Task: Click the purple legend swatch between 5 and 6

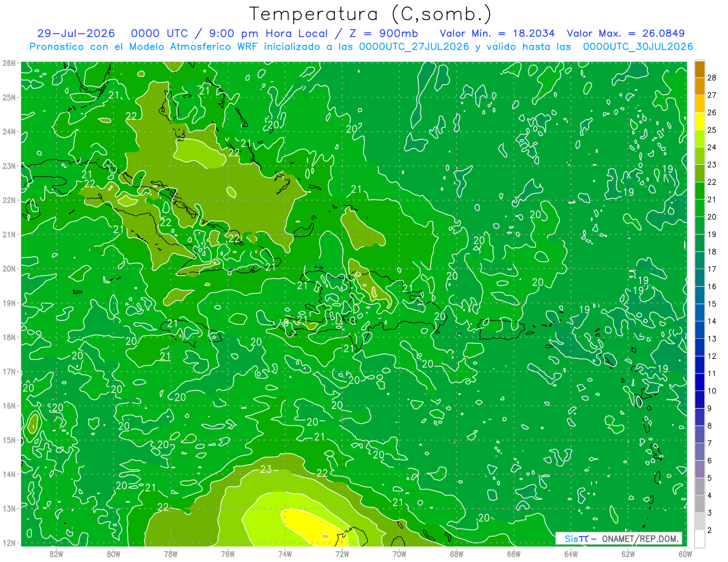Action: pos(699,469)
